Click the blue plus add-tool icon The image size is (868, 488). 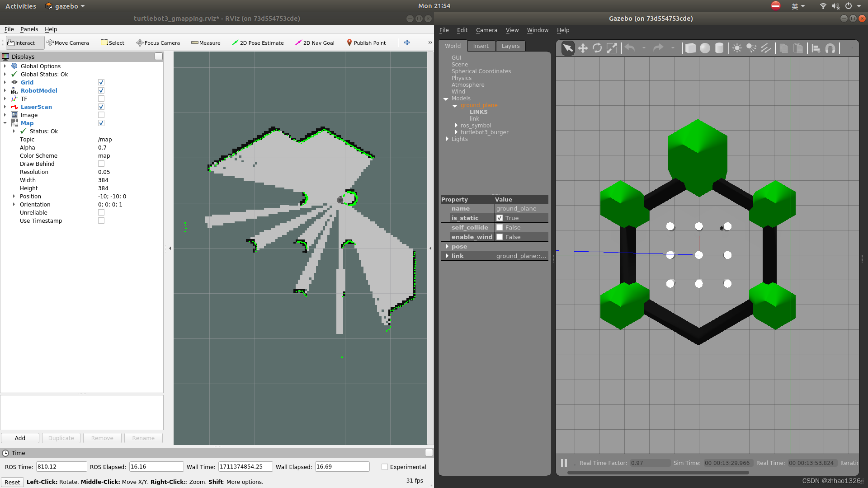click(x=407, y=42)
